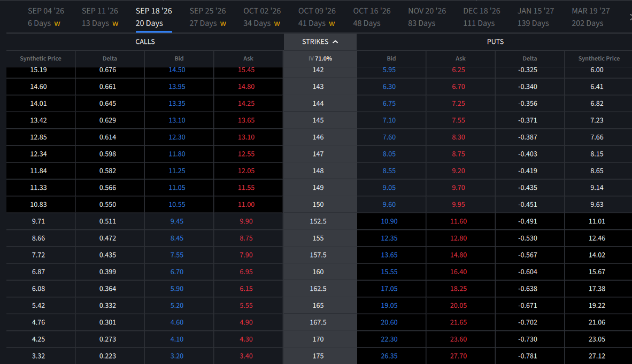
Task: Click the puts Ask column header
Action: tap(460, 58)
